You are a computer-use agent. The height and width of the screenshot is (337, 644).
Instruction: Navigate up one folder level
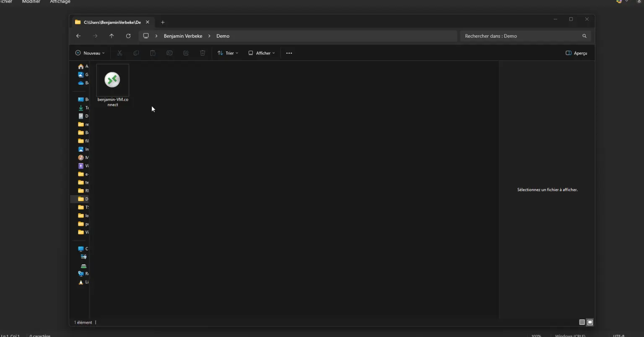(112, 36)
